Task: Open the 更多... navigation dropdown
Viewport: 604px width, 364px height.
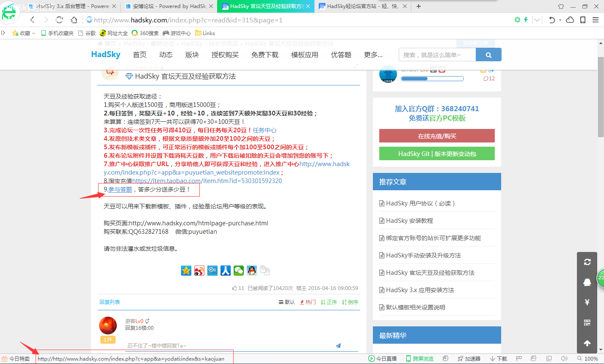Action: coord(373,55)
